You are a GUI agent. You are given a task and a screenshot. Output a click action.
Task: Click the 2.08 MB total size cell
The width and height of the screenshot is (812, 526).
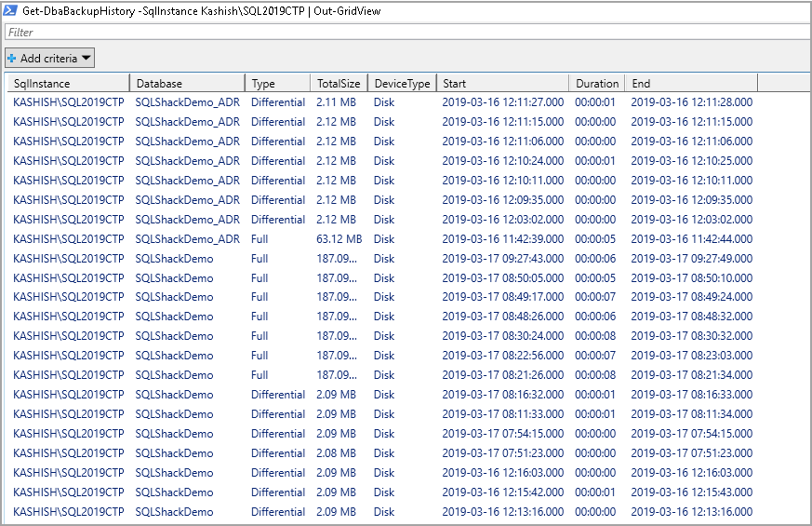pyautogui.click(x=336, y=453)
